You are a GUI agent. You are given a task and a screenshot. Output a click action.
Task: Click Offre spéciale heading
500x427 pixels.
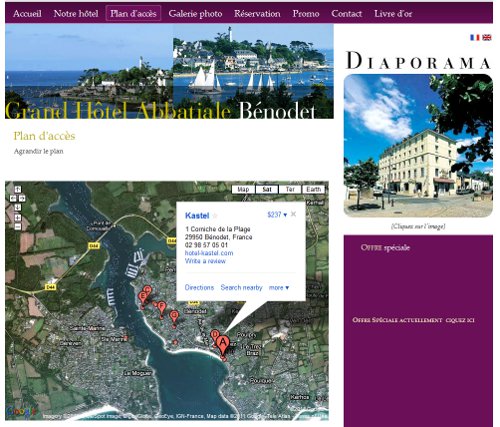tap(385, 248)
